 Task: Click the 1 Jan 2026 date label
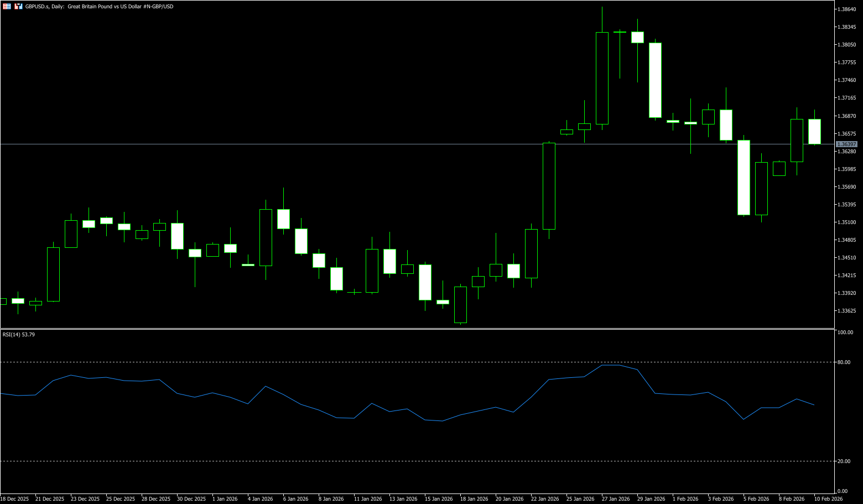pos(225,499)
